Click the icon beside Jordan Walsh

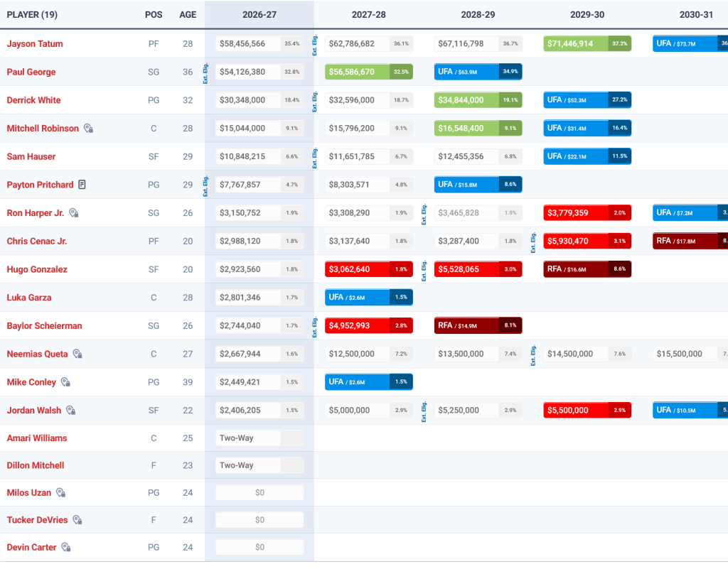(70, 411)
